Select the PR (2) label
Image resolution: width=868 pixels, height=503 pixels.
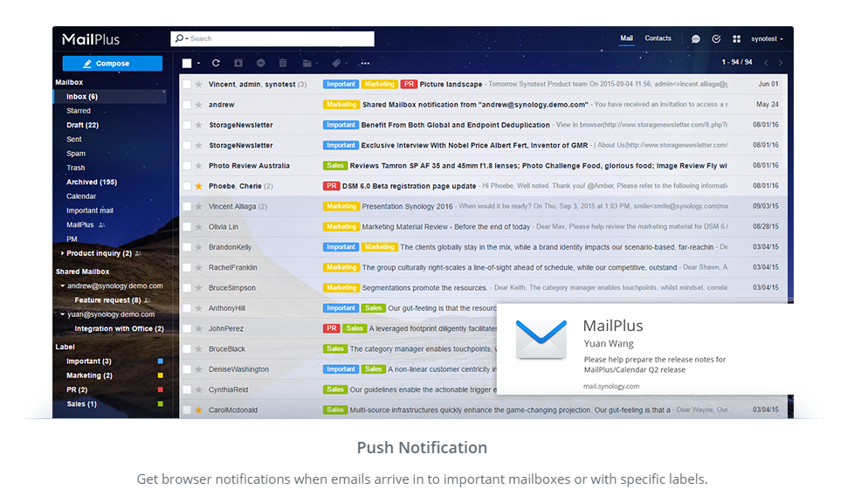click(x=76, y=390)
